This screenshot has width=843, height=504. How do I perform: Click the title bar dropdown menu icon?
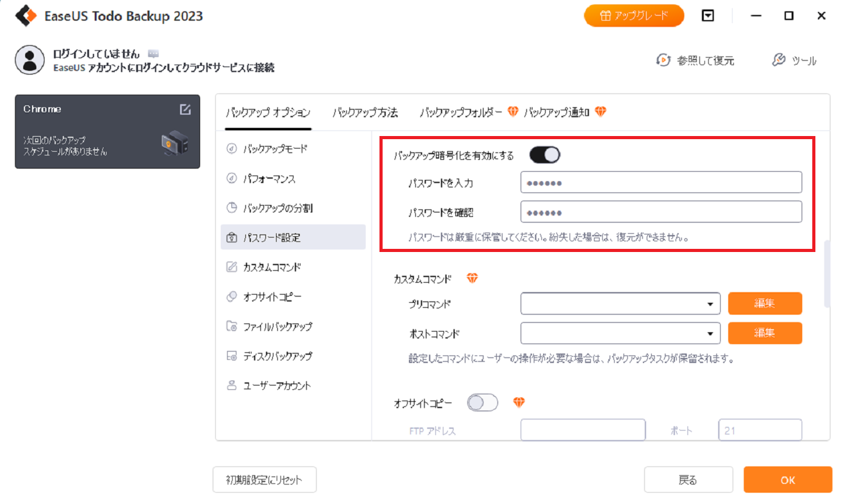(x=708, y=16)
